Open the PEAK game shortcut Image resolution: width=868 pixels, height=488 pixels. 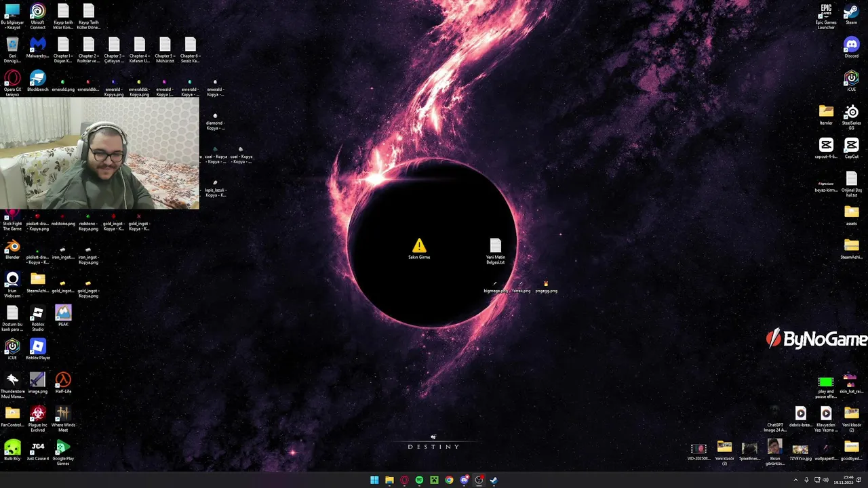63,315
